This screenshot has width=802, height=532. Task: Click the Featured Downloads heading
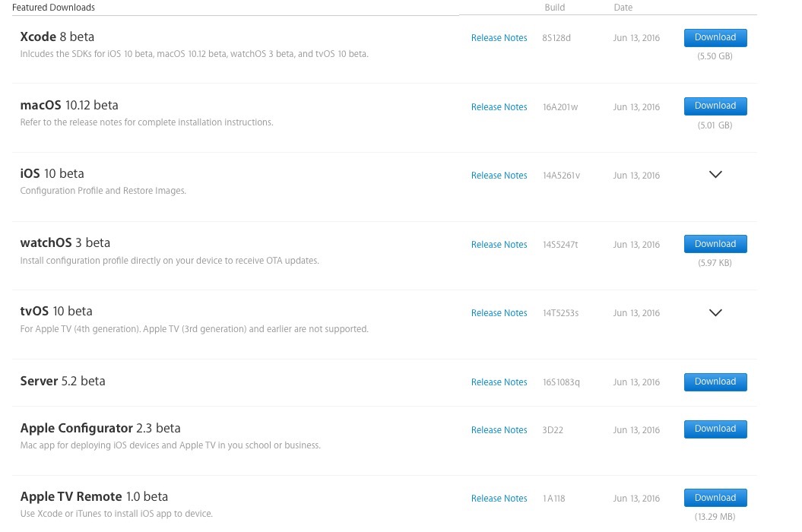(x=53, y=8)
